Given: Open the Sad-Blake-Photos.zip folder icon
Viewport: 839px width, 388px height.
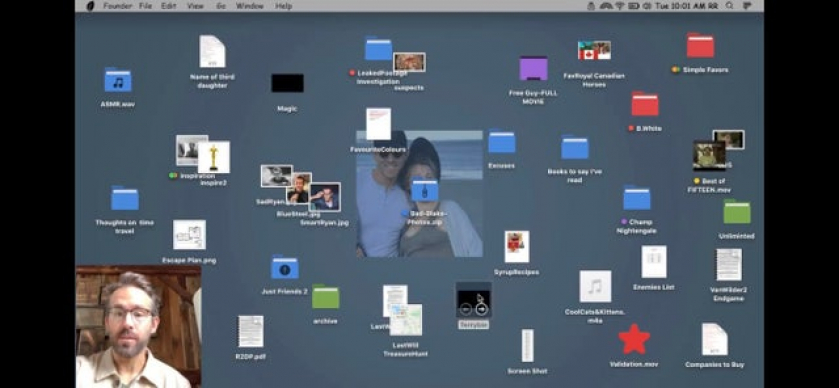Looking at the screenshot, I should pyautogui.click(x=424, y=190).
